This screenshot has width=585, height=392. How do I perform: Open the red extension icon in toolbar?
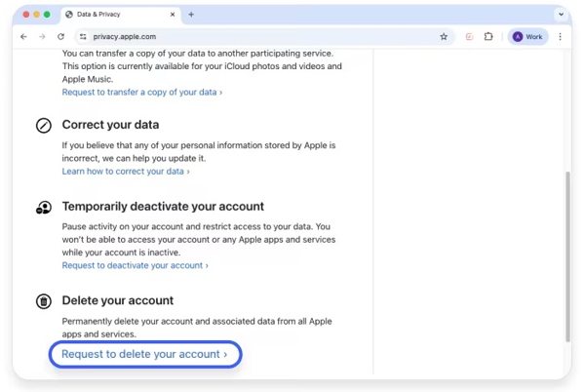[x=469, y=36]
